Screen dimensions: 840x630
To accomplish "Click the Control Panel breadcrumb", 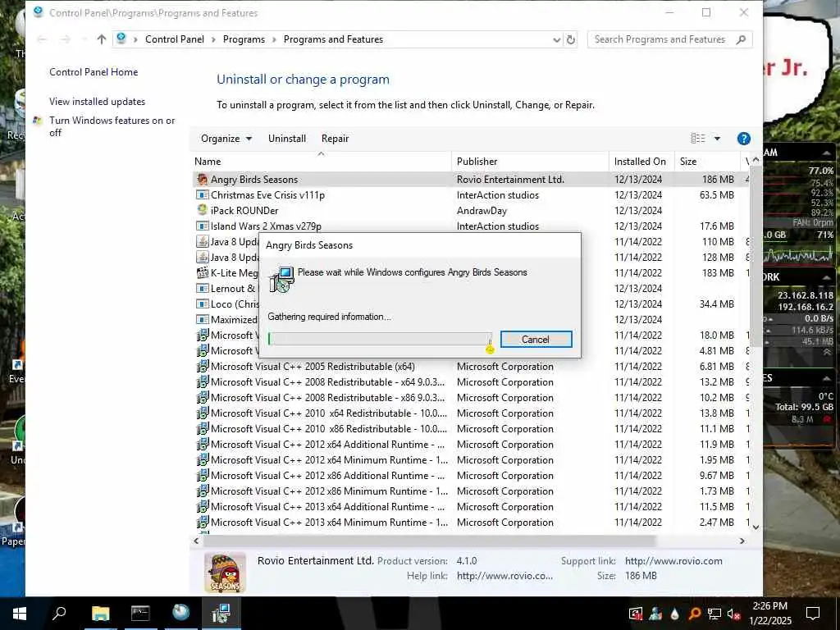I will coord(175,39).
